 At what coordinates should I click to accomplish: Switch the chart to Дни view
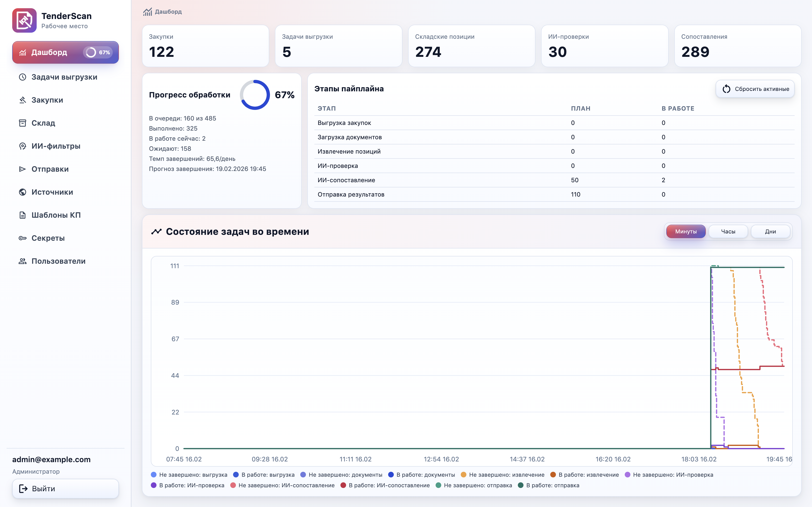click(770, 231)
